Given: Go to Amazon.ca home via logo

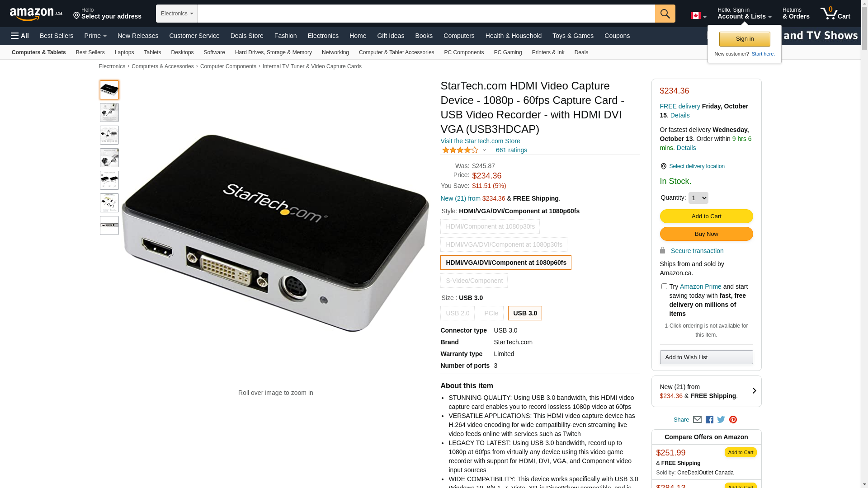Looking at the screenshot, I should pos(36,14).
